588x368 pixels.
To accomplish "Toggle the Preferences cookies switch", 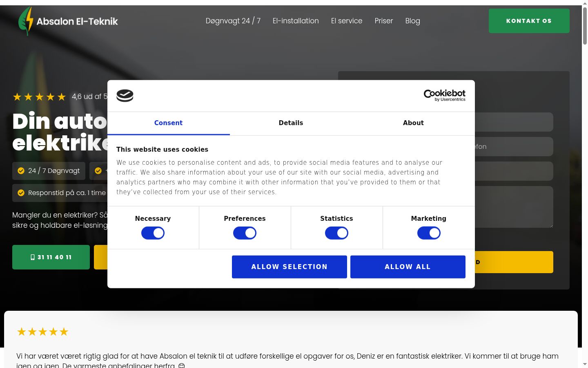I will click(x=245, y=233).
